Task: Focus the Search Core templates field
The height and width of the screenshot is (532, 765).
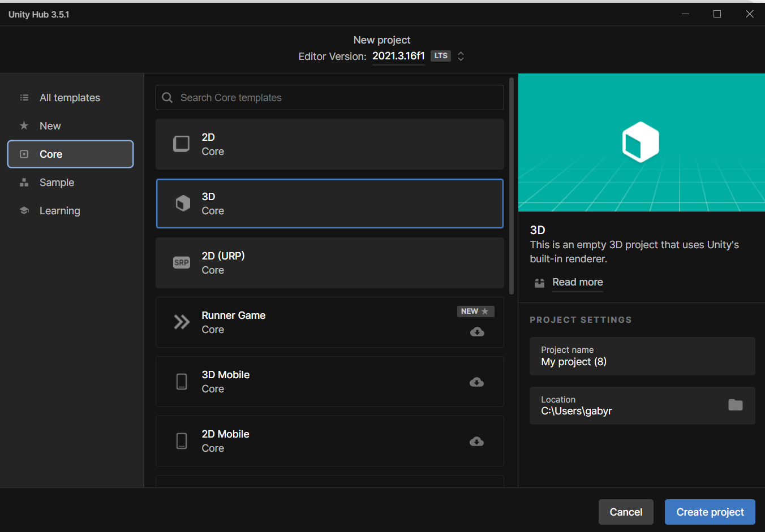Action: 330,97
